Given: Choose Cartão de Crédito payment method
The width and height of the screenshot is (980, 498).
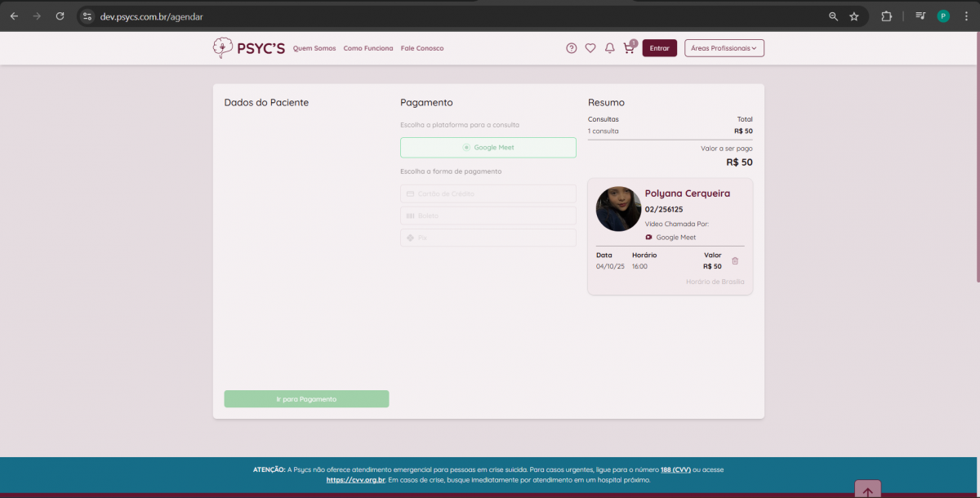Looking at the screenshot, I should click(488, 193).
